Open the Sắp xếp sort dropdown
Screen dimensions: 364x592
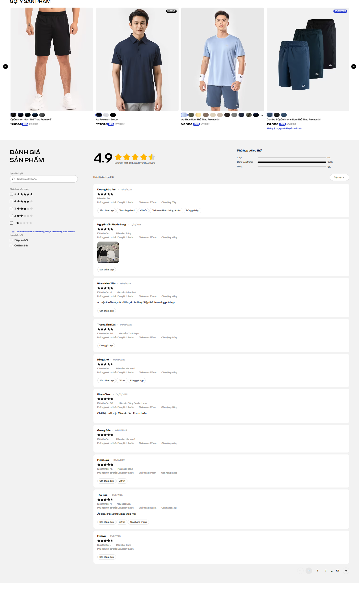[339, 177]
